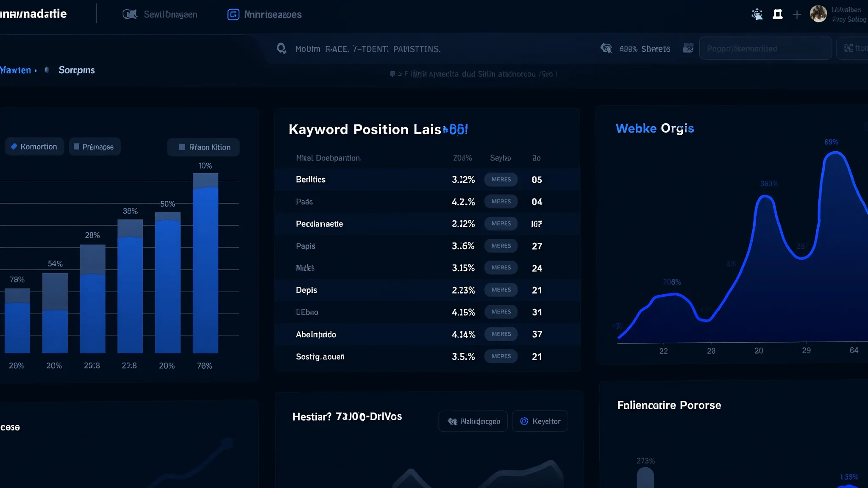Screen dimensions: 868x488
Task: Click the Mital Doehpantion column header
Action: tap(328, 158)
